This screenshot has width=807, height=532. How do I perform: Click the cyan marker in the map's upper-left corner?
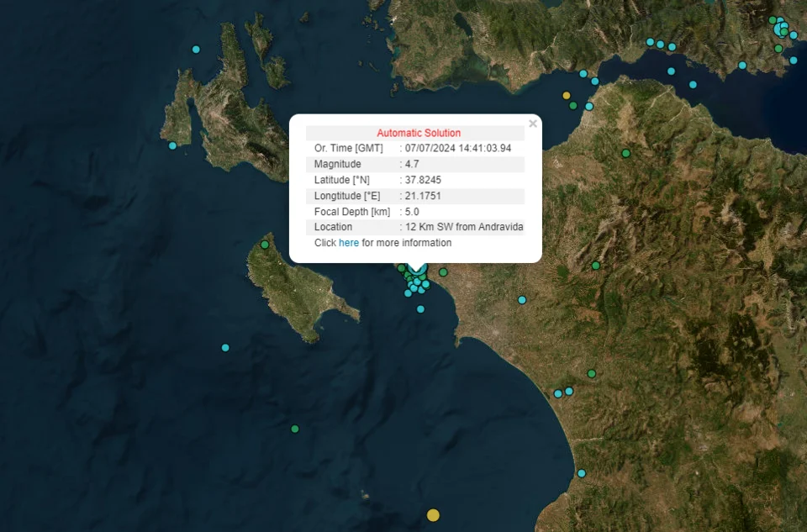point(196,50)
